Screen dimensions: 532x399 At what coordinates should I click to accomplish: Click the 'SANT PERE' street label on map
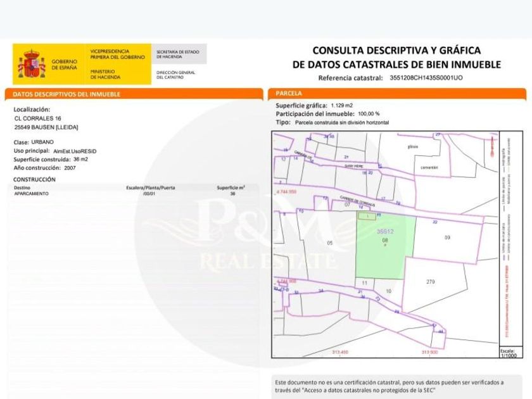pos(354,166)
